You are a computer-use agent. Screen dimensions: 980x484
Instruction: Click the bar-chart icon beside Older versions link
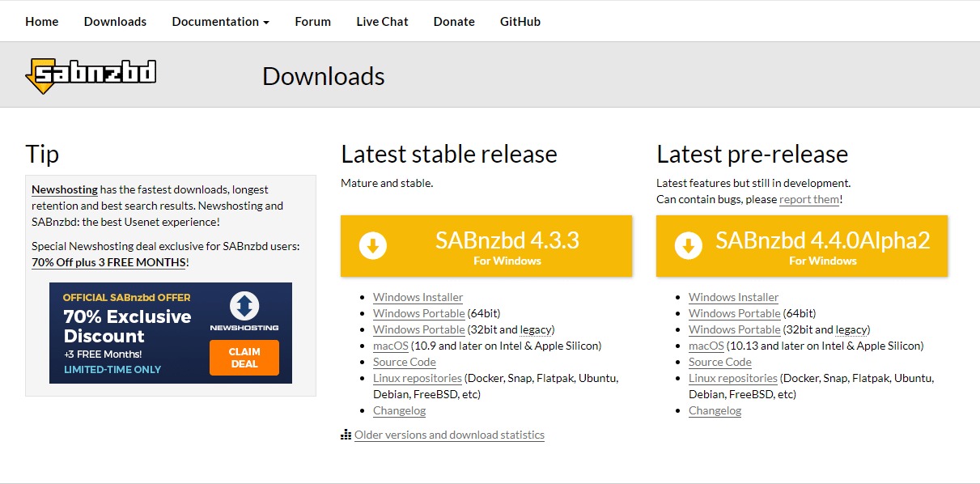click(346, 435)
